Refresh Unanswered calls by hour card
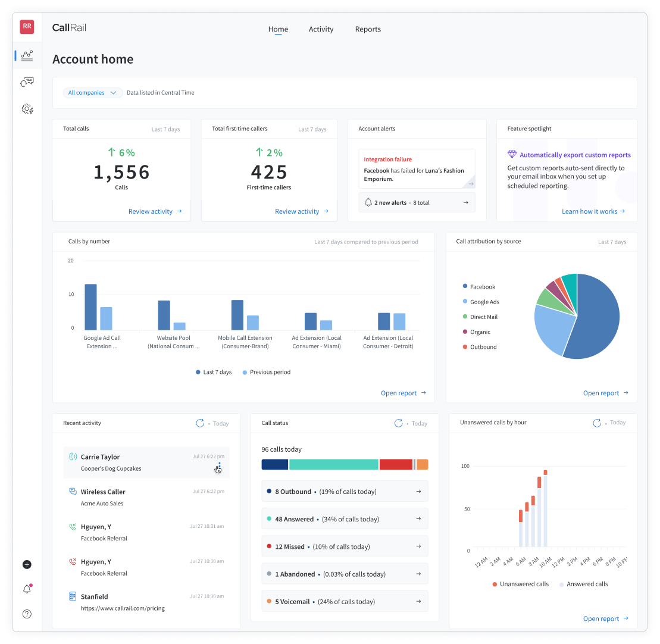 tap(597, 423)
